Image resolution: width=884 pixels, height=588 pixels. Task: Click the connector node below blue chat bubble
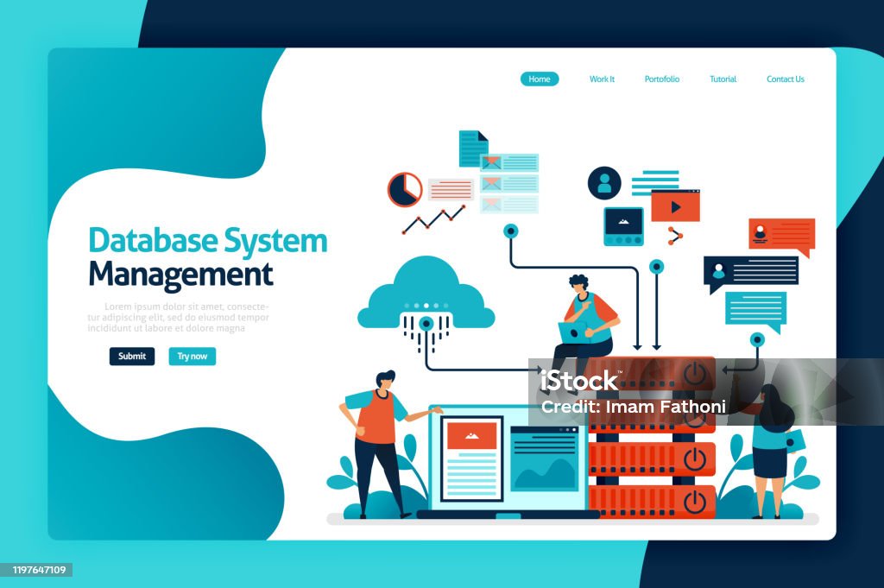pos(757,339)
